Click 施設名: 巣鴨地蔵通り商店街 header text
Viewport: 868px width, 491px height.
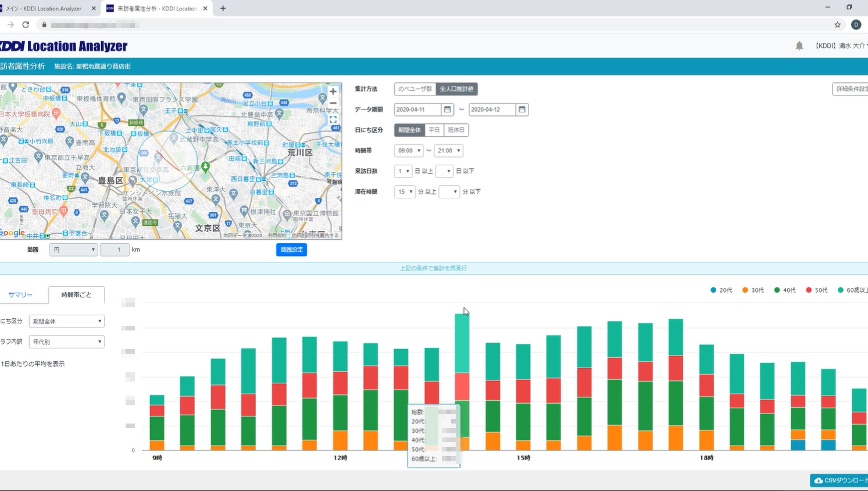[92, 66]
